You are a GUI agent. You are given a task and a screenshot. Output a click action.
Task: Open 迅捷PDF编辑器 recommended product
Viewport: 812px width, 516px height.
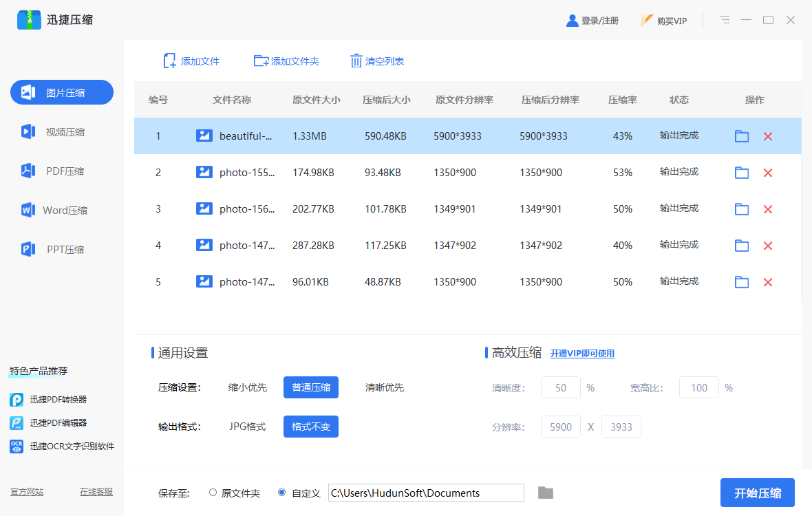48,423
